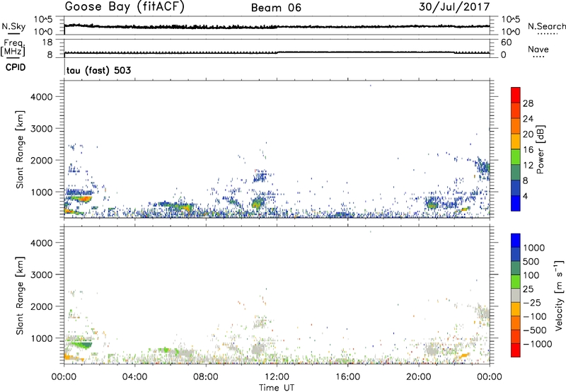
Task: Select the 'Freq. [MHz]' axis label
Action: pyautogui.click(x=13, y=48)
